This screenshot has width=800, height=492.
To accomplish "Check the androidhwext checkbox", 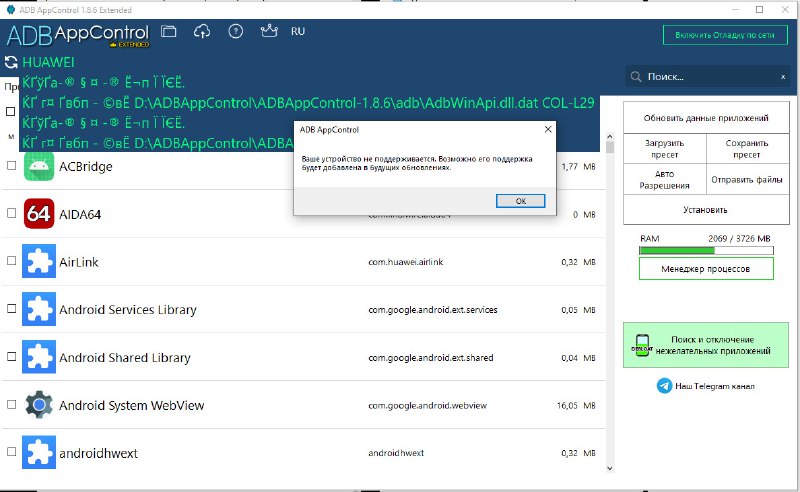I will (x=11, y=452).
